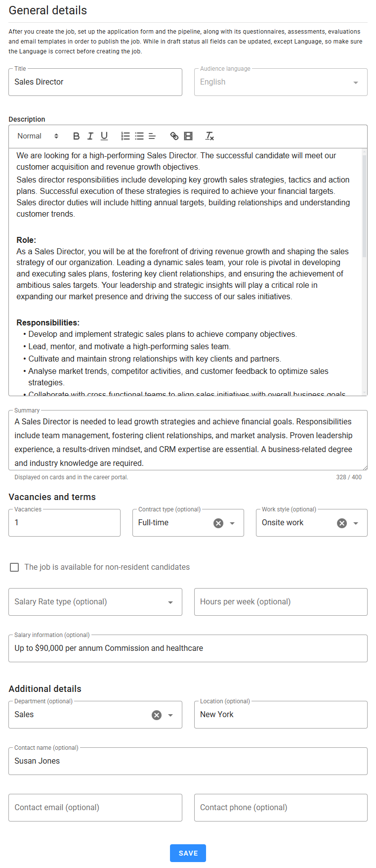Expand the Salary Rate type dropdown

(x=170, y=602)
